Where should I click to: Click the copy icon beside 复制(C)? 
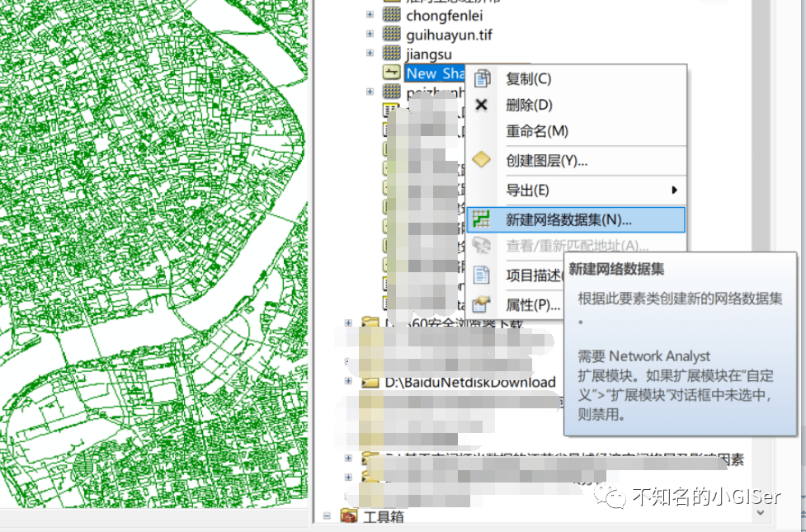coord(483,78)
